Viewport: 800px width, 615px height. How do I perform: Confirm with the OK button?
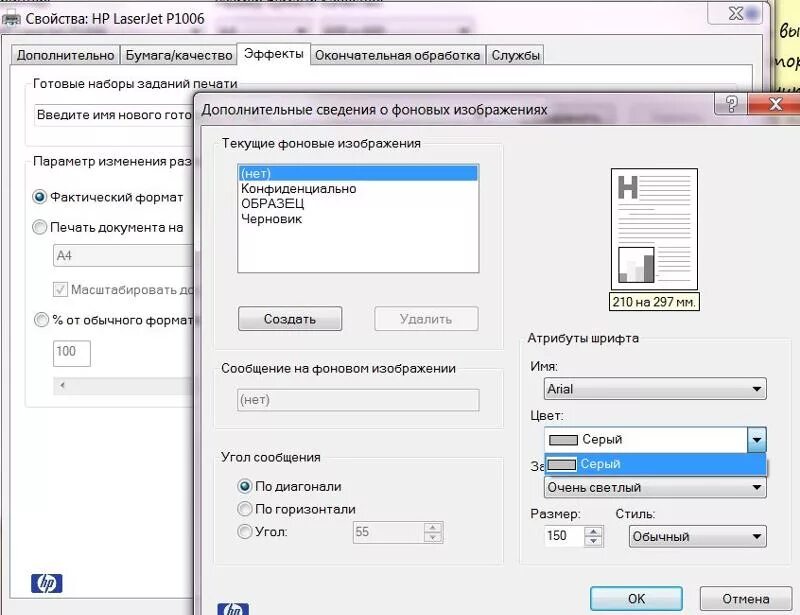pyautogui.click(x=636, y=598)
